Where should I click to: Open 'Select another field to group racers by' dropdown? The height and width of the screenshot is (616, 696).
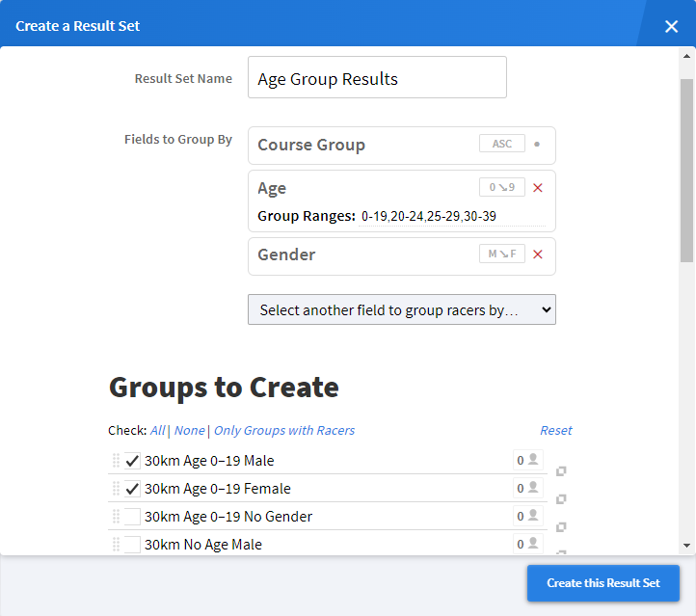401,309
